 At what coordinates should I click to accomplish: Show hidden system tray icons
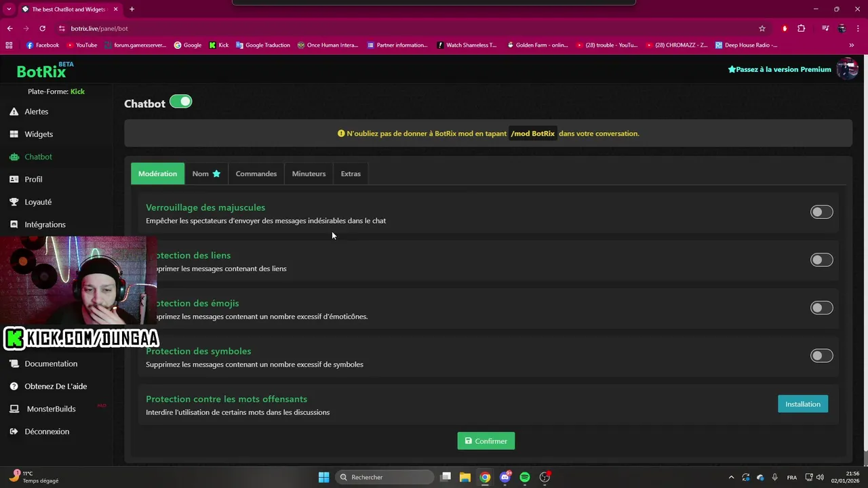(731, 477)
